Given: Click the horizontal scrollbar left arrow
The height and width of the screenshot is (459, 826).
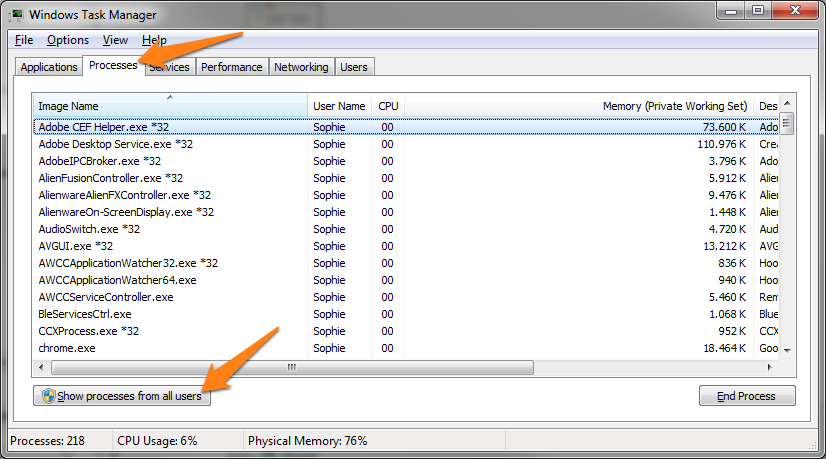Looking at the screenshot, I should [41, 367].
